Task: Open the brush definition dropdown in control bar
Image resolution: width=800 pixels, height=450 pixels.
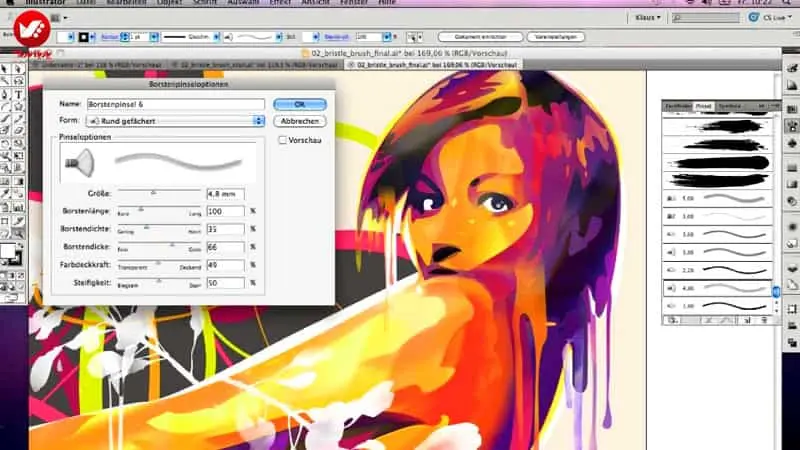Action: click(x=279, y=37)
